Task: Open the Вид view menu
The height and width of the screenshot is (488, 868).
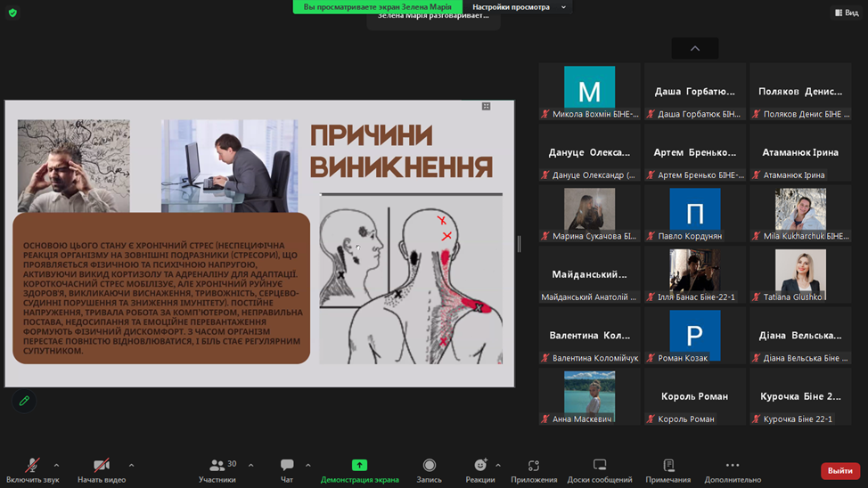Action: point(846,12)
